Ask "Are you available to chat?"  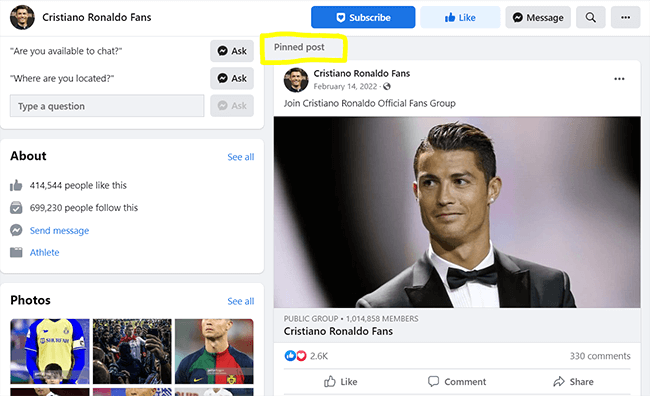tap(232, 51)
